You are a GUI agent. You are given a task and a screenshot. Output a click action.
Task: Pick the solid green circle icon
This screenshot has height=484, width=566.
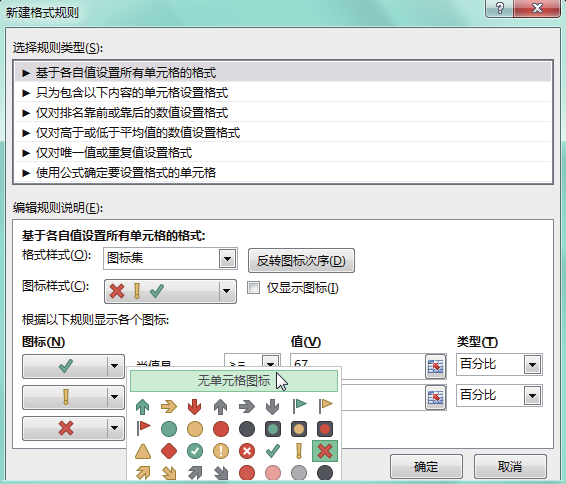click(x=169, y=429)
